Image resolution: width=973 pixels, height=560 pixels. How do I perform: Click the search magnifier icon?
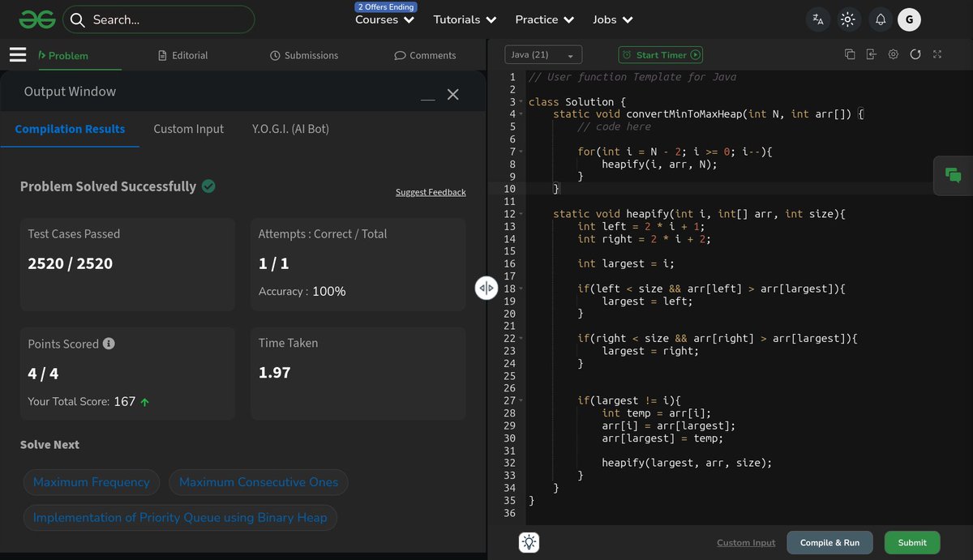pos(77,19)
